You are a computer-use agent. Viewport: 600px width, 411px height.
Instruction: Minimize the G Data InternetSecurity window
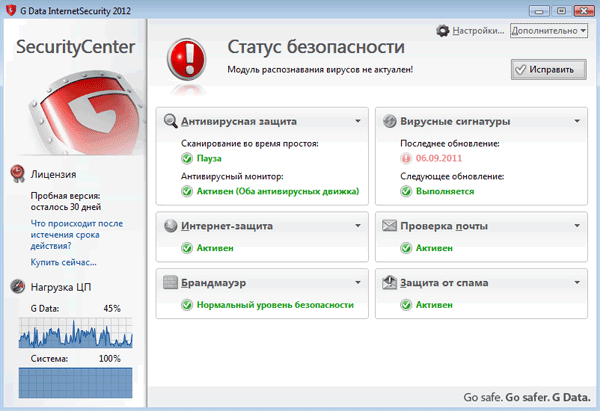(x=539, y=11)
